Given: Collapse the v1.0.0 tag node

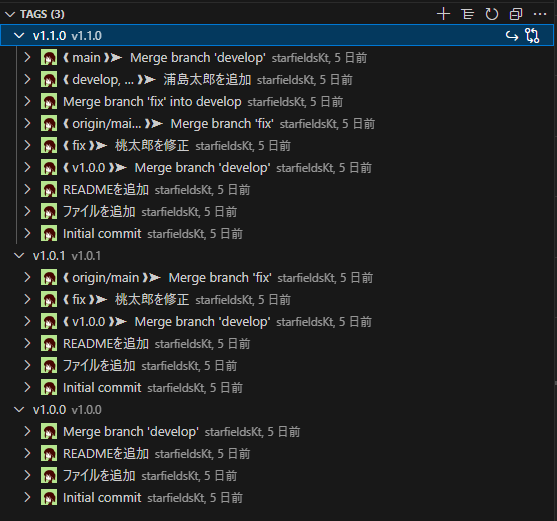Looking at the screenshot, I should (x=19, y=409).
